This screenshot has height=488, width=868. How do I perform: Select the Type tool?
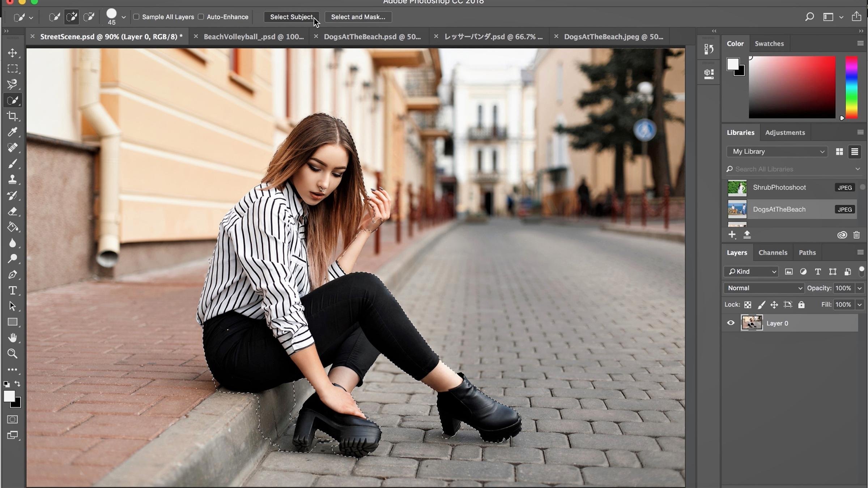point(13,292)
